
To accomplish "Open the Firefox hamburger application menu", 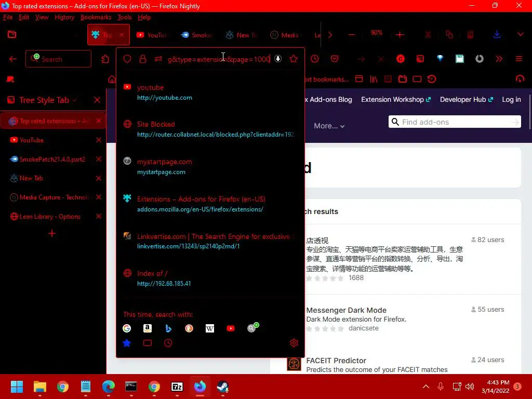I will pyautogui.click(x=519, y=59).
